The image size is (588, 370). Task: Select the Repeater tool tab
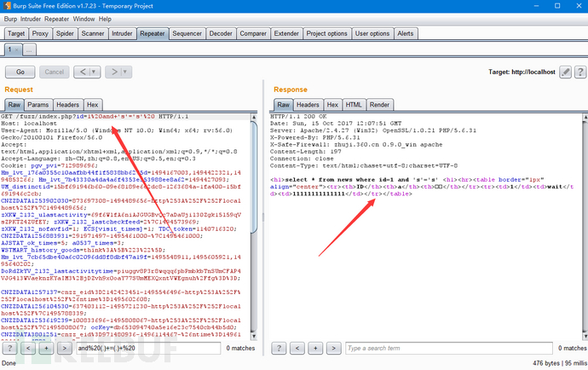coord(153,33)
